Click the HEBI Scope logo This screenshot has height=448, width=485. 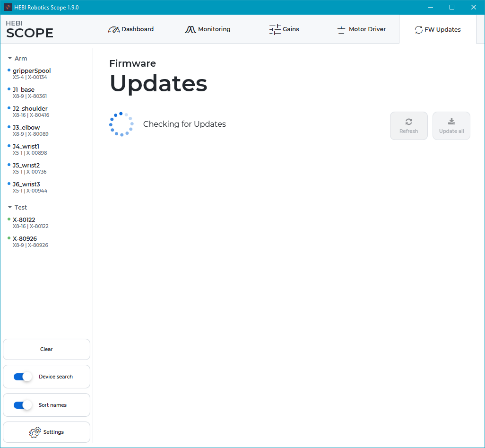coord(29,29)
